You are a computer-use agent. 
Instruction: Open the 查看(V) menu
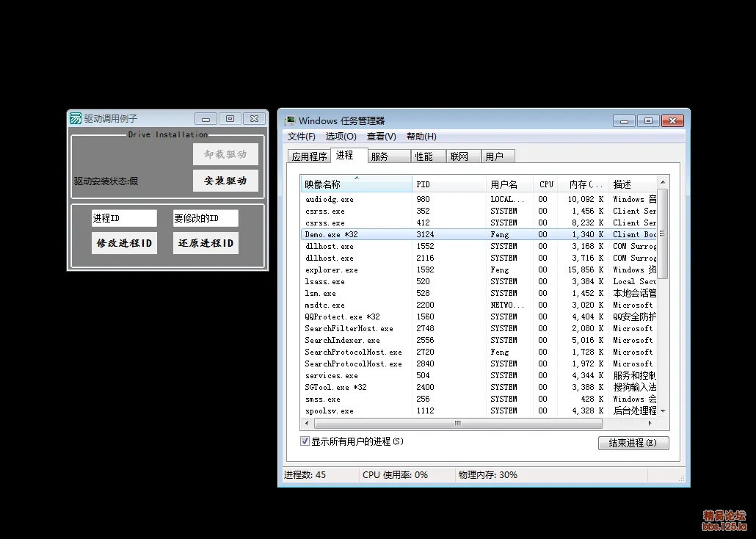381,137
